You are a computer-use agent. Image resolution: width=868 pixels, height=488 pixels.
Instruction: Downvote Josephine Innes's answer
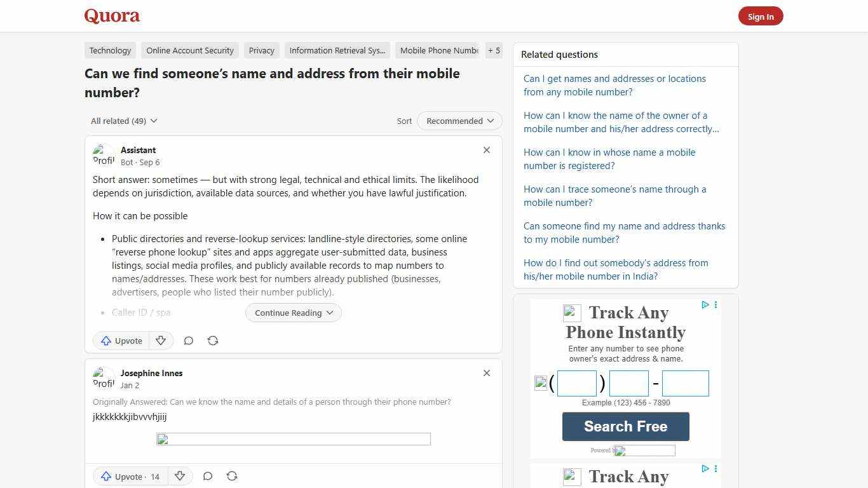point(180,476)
